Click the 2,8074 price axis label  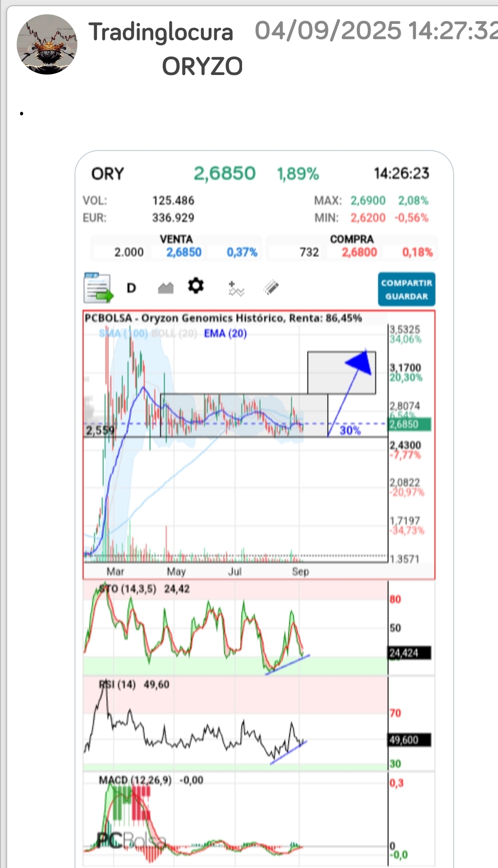[405, 406]
